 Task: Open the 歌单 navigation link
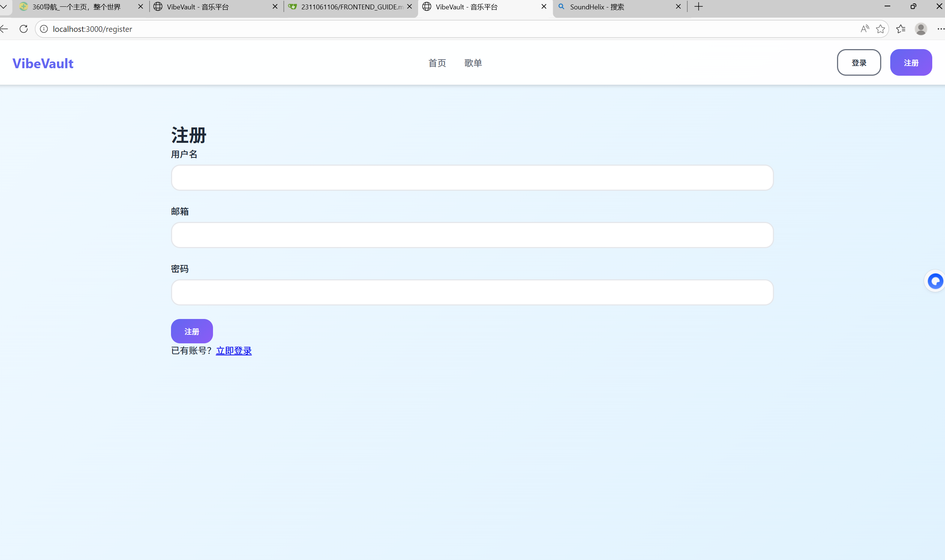(473, 63)
